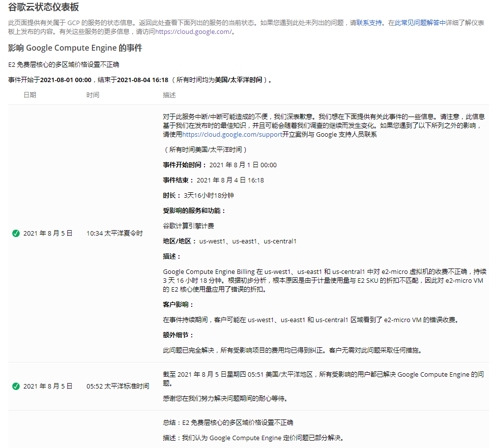Click the 日期 column header

pos(29,95)
